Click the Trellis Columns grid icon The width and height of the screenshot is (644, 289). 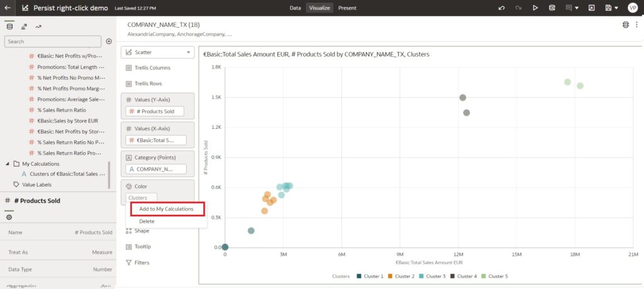click(128, 68)
